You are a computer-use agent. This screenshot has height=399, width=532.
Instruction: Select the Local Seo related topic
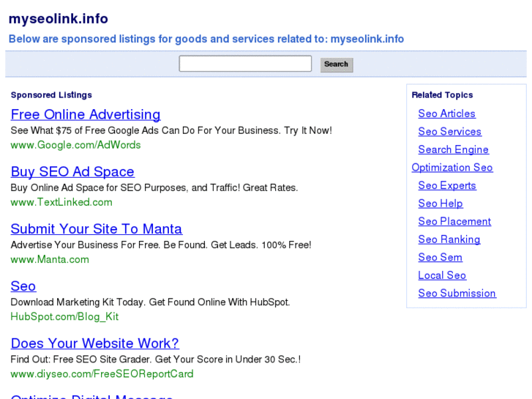click(442, 275)
